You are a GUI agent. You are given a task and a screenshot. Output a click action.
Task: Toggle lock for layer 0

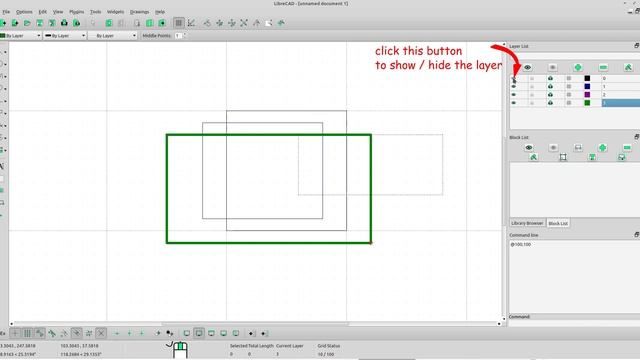(x=532, y=78)
